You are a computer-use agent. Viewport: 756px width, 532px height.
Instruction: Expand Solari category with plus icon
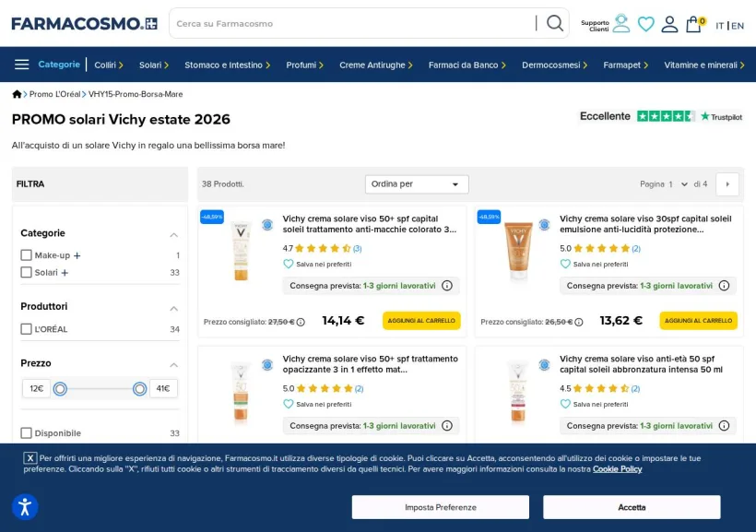65,273
